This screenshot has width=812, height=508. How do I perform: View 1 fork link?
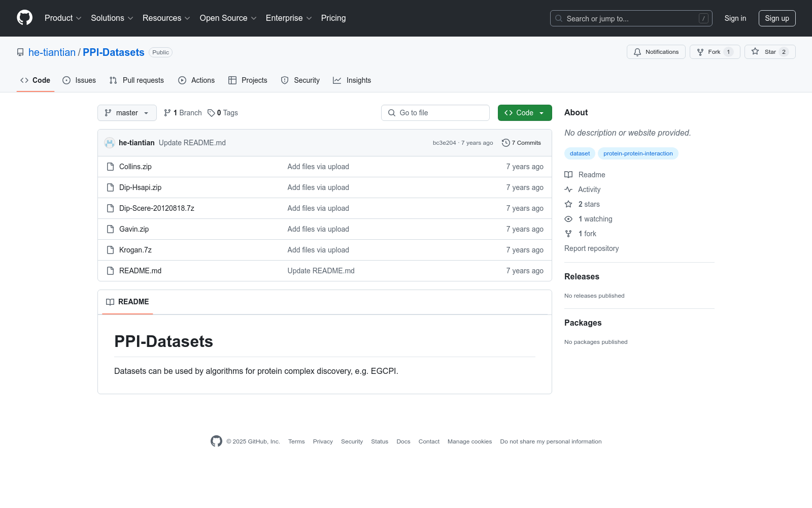click(581, 234)
